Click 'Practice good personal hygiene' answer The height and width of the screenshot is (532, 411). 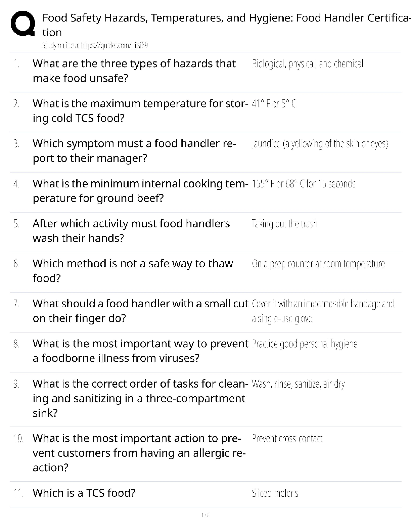click(305, 344)
